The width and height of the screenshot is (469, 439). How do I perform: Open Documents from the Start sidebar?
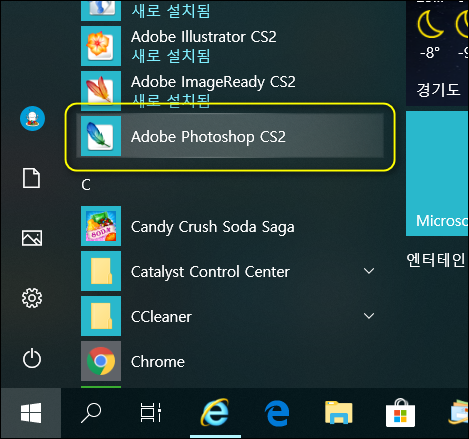32,178
